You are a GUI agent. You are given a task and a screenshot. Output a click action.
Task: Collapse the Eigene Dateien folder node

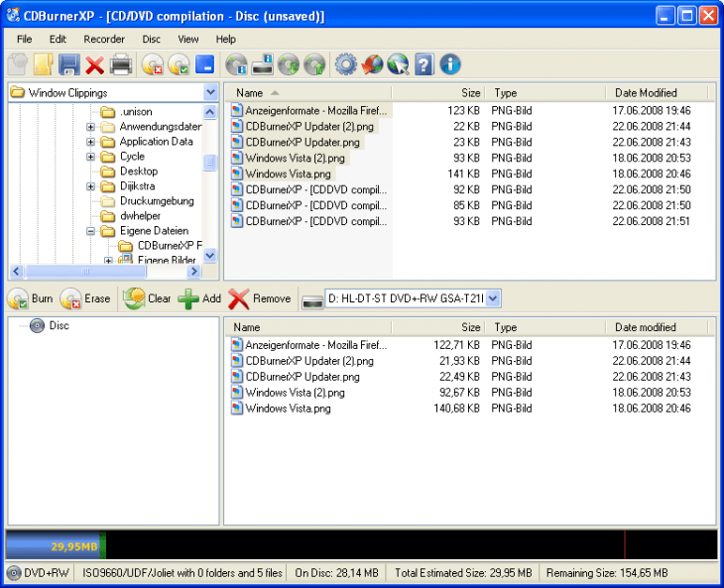point(91,231)
